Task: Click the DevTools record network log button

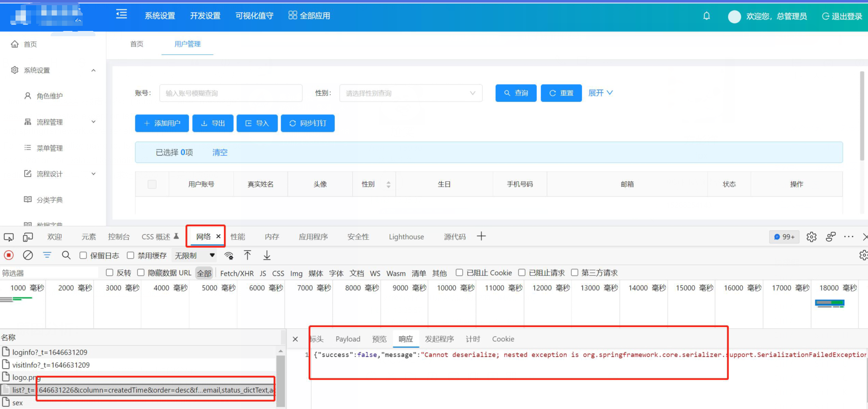Action: coord(9,255)
